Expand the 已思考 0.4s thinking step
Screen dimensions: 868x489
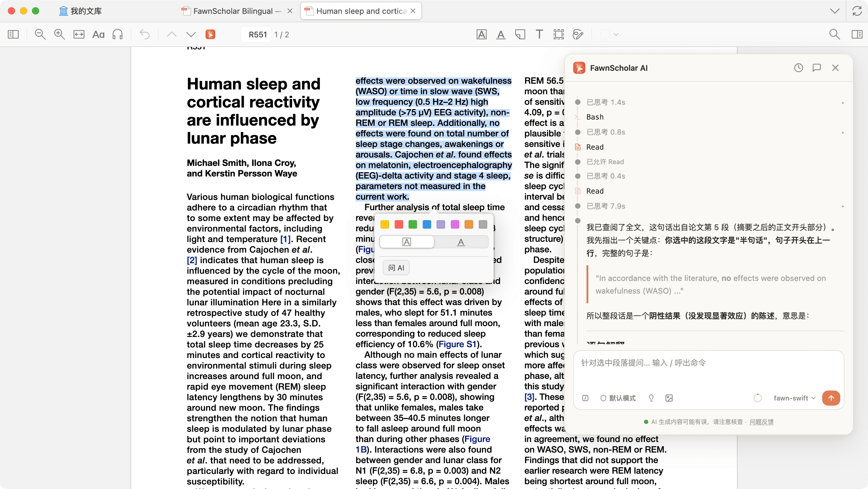coord(605,176)
